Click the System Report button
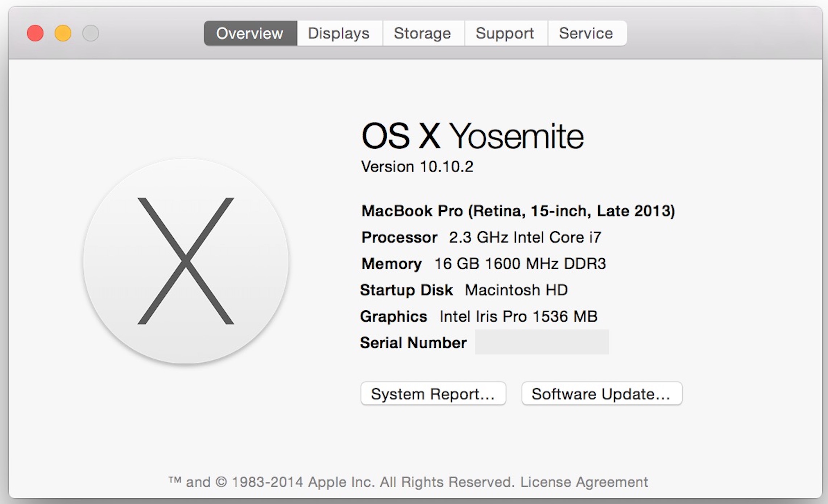The image size is (828, 504). (433, 394)
